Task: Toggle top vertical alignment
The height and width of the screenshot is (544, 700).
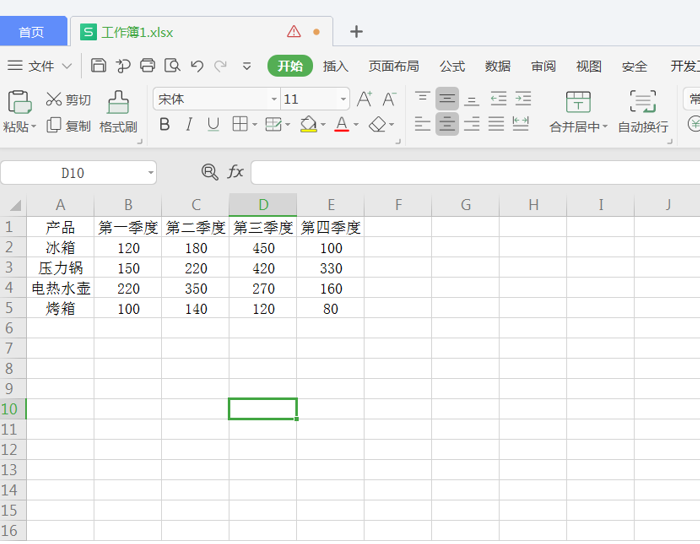Action: 422,98
